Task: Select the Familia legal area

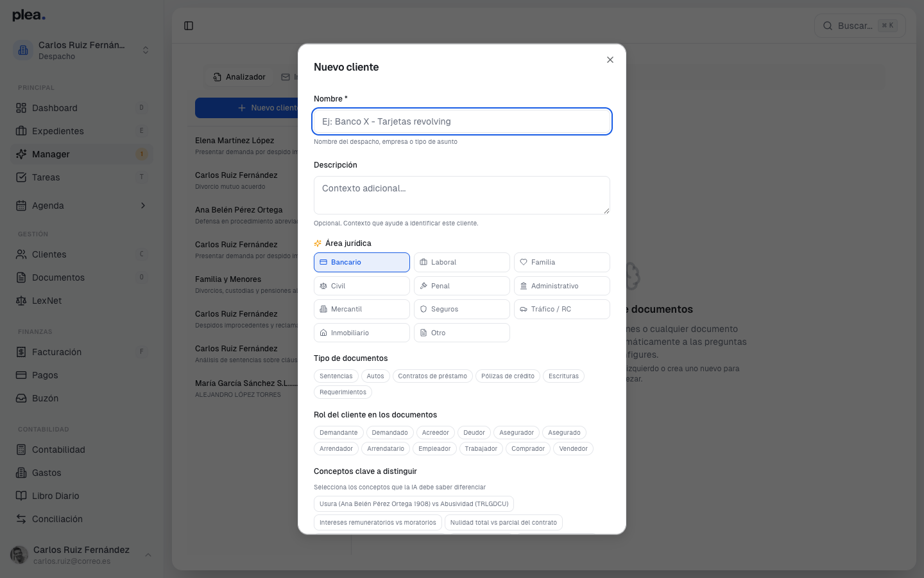Action: (562, 262)
